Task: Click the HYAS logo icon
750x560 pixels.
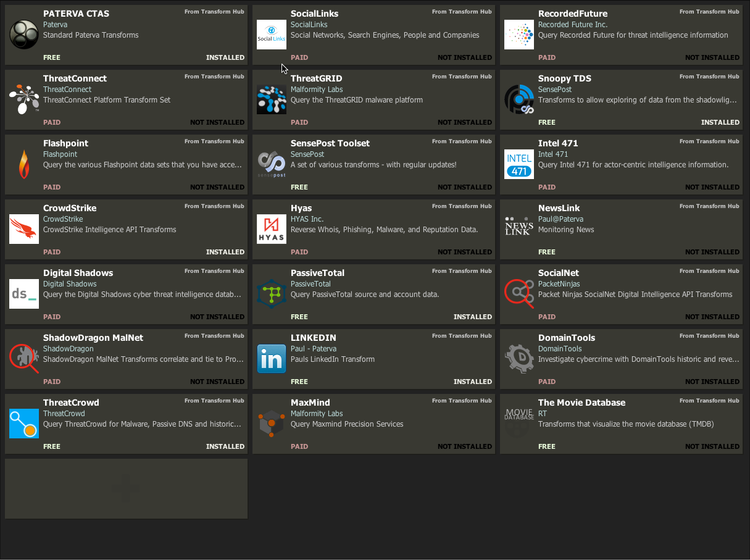Action: tap(272, 229)
